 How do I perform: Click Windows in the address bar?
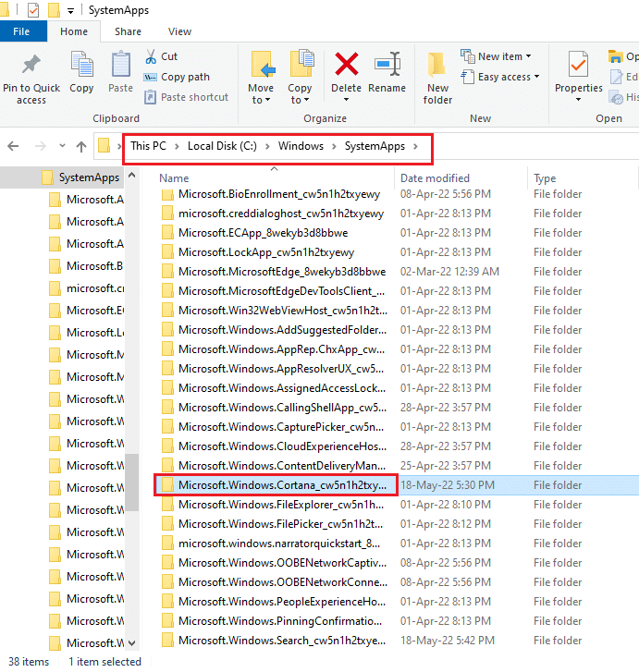[x=301, y=146]
